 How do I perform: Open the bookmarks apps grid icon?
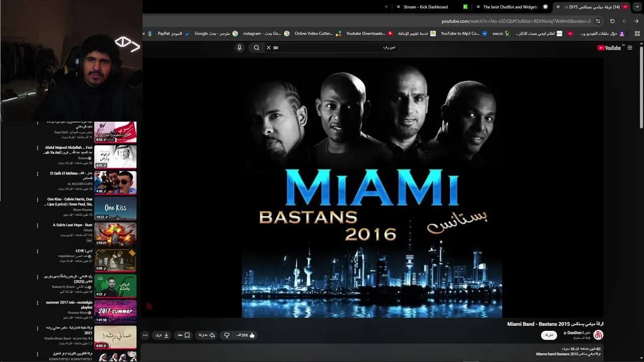(x=637, y=34)
